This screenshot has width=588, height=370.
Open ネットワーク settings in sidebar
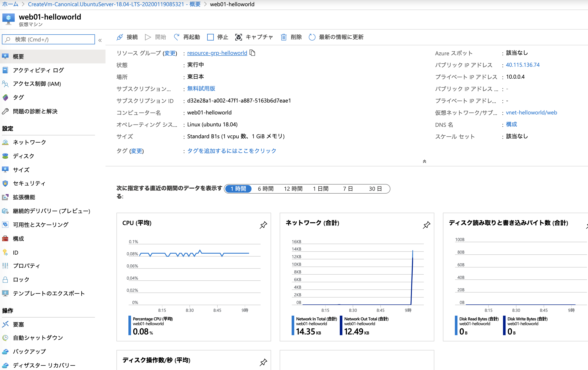(52, 142)
